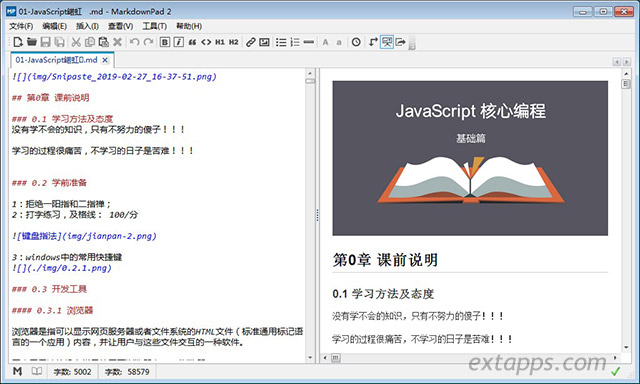Insert a blockquote

coord(192,42)
